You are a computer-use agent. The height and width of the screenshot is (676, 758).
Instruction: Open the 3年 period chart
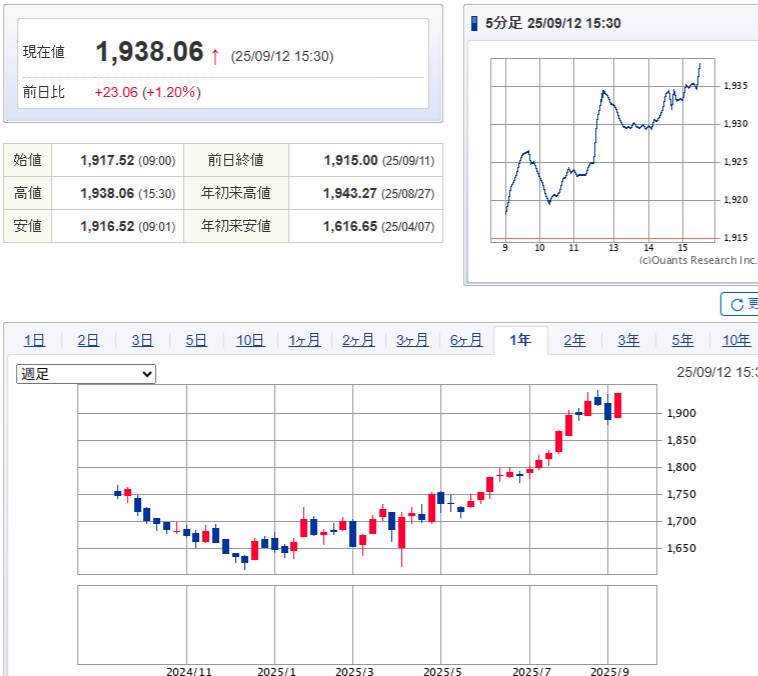click(628, 340)
